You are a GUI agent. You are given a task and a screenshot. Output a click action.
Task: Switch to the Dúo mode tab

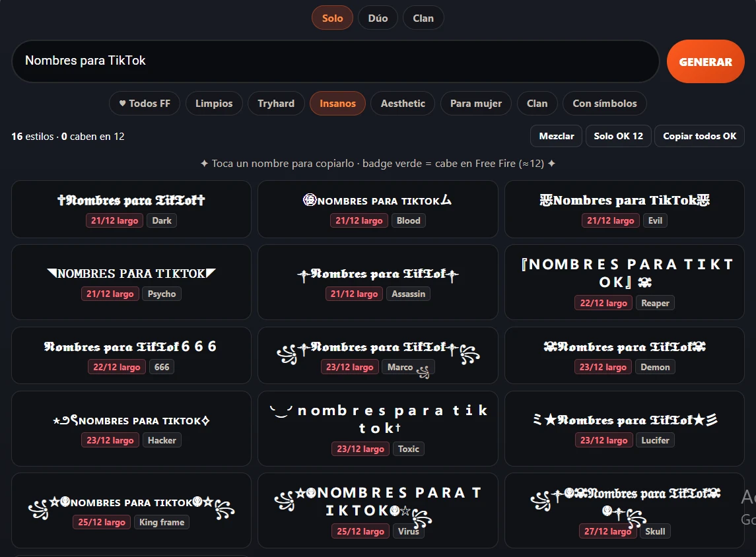[x=378, y=18]
